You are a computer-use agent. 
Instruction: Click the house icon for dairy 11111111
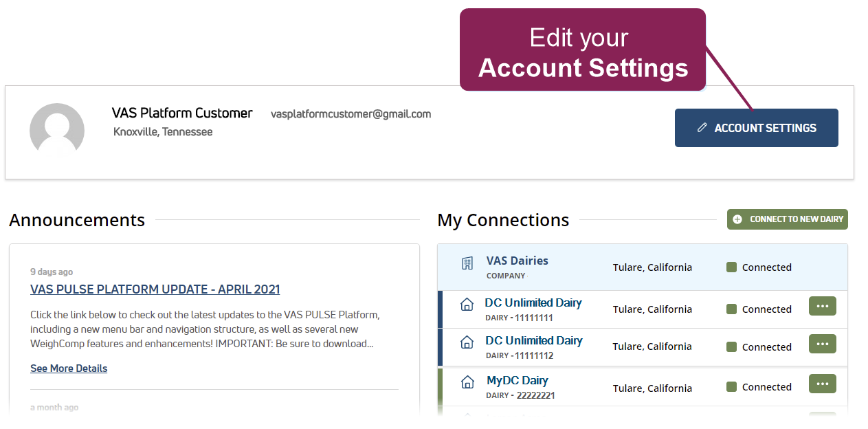[467, 304]
